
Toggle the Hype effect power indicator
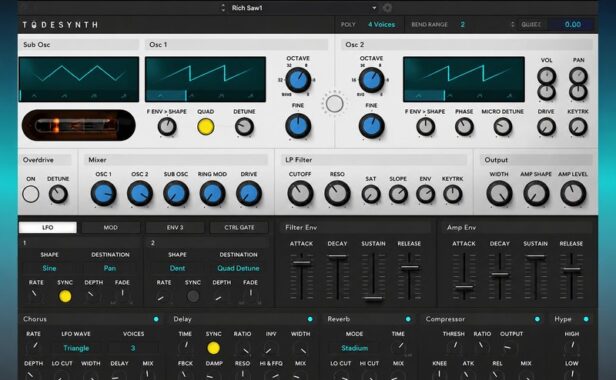coord(586,319)
